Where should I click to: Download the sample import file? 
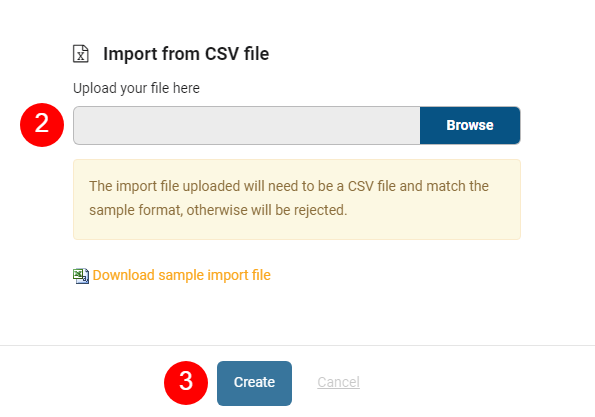coord(181,275)
